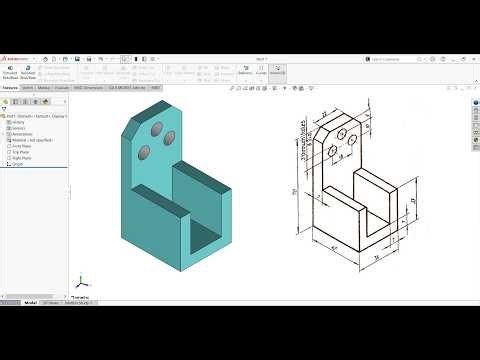The width and height of the screenshot is (480, 360).
Task: Switch to the MBD Dimensions tab
Action: [89, 88]
